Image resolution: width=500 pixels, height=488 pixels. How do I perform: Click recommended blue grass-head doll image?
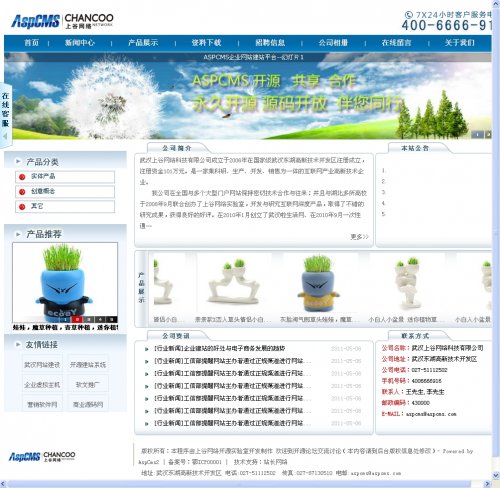pyautogui.click(x=65, y=282)
